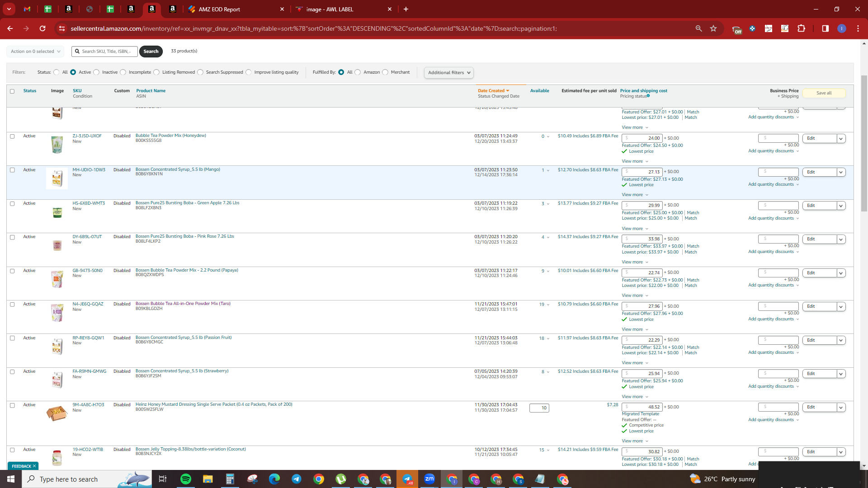Bookmark this page with star icon
The image size is (868, 488).
pos(713,28)
